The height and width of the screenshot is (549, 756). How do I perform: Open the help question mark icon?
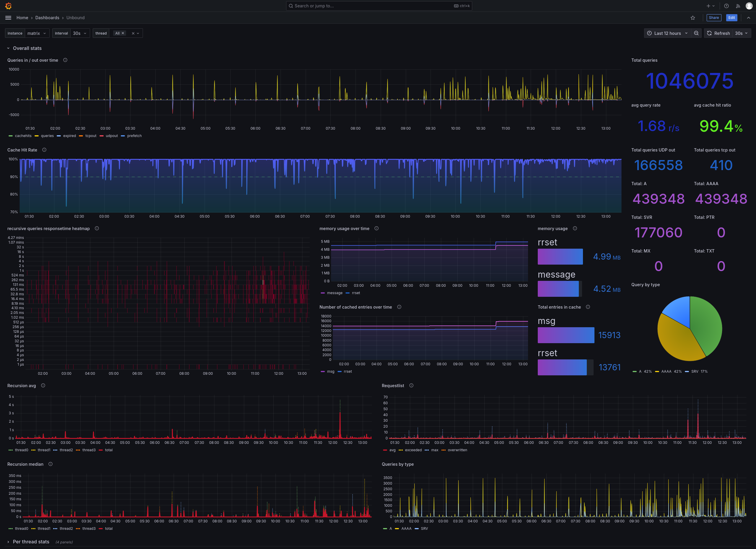(x=726, y=6)
